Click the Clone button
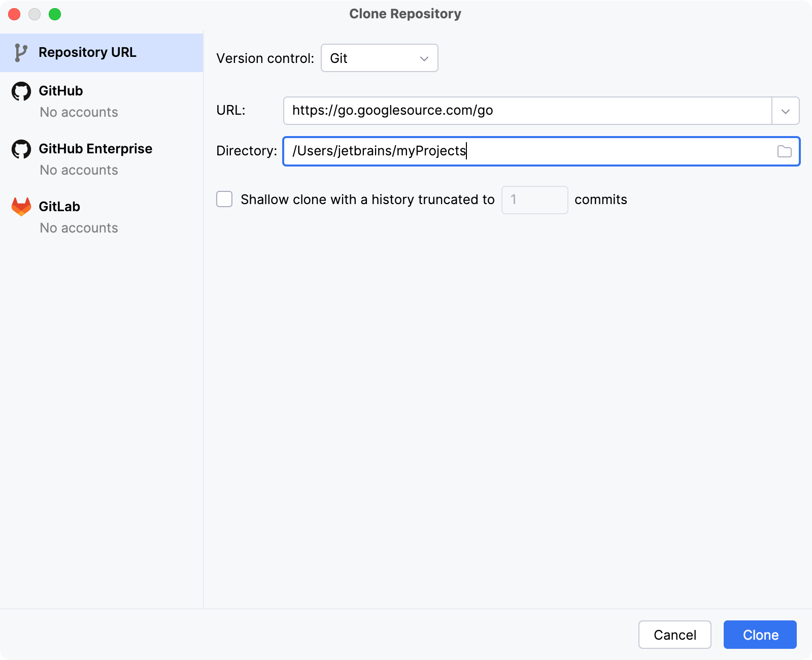 tap(760, 635)
